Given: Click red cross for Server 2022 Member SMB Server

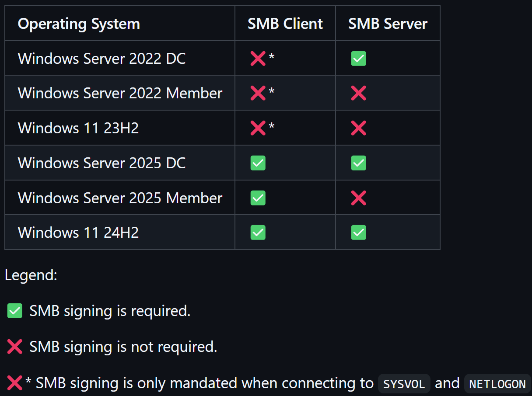Looking at the screenshot, I should [358, 93].
